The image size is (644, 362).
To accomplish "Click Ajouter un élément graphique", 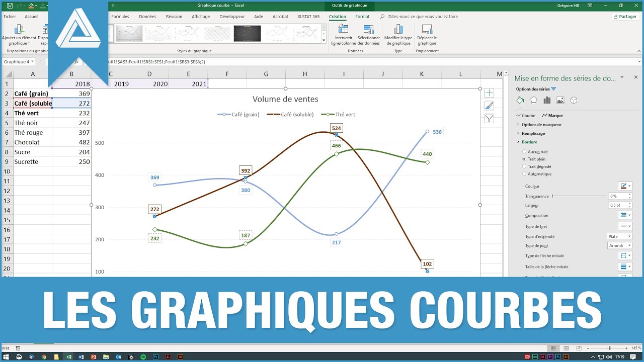I will pos(19,35).
